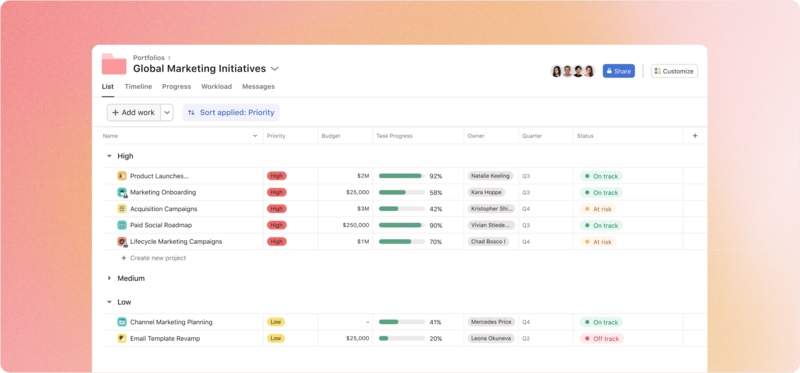
Task: Click the Channel Marketing Planning project icon
Action: click(121, 322)
